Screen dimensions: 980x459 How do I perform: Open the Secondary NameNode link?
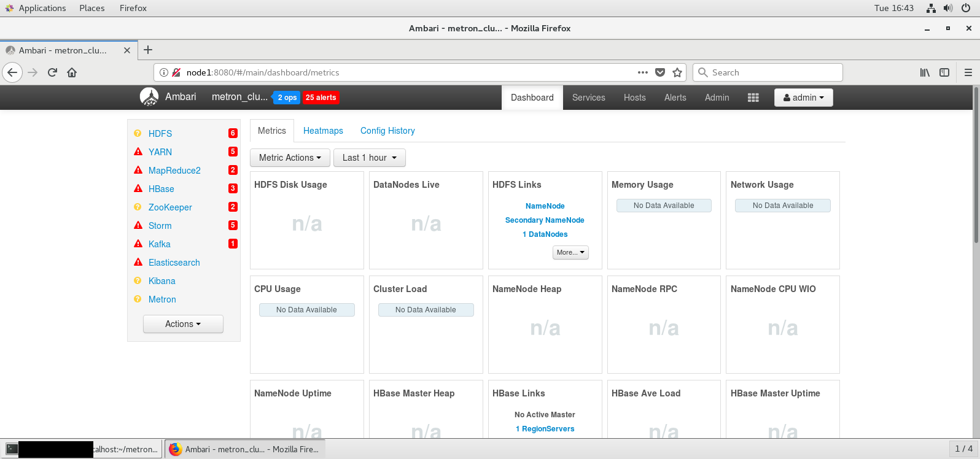[x=545, y=220]
